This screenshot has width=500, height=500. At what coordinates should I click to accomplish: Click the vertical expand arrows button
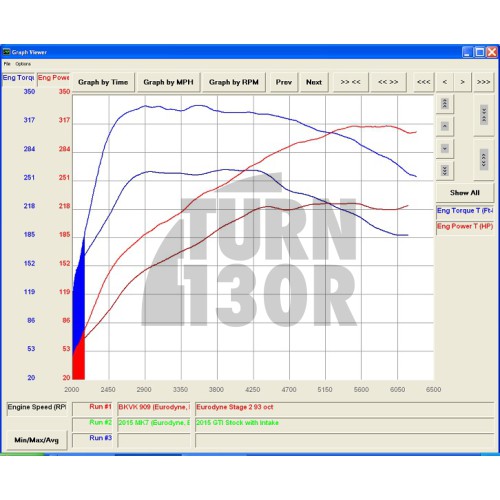(484, 160)
